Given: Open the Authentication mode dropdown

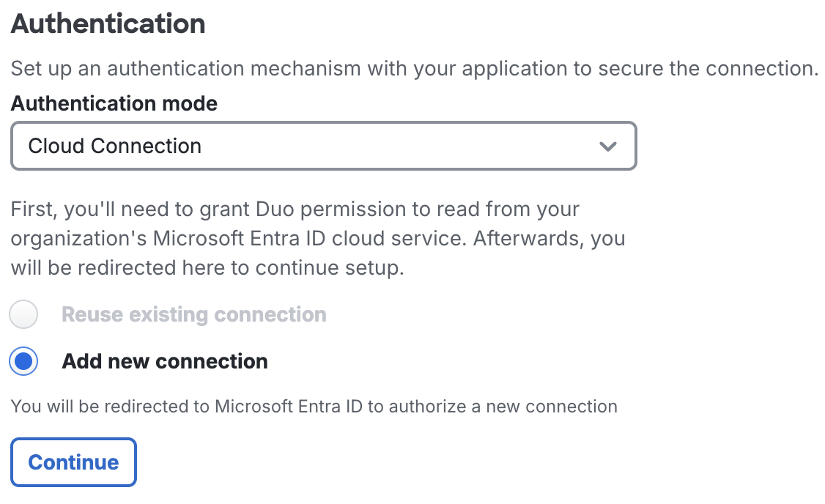Looking at the screenshot, I should coord(322,147).
